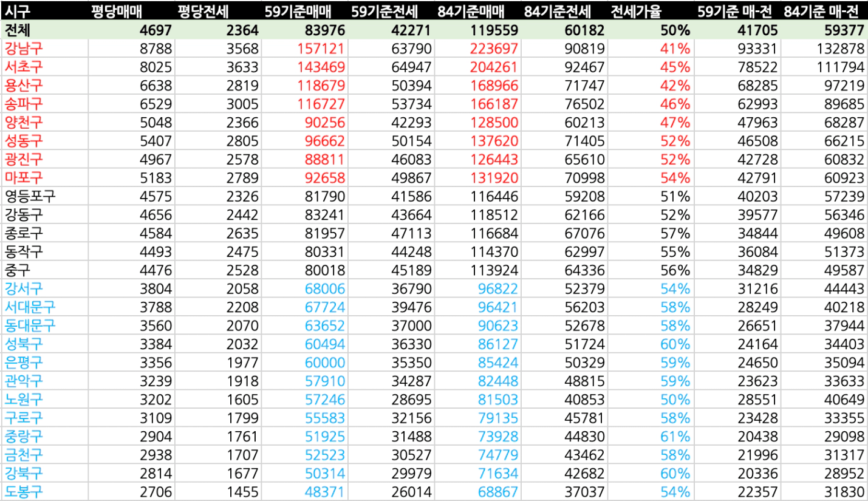Viewport: 868px width, 501px height.
Task: Click the 관악구 district cell
Action: tap(24, 381)
